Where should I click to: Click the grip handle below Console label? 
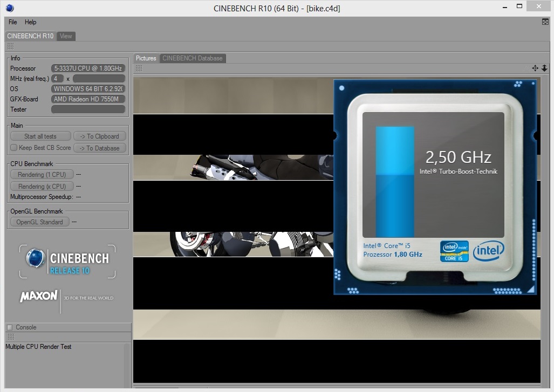click(11, 337)
